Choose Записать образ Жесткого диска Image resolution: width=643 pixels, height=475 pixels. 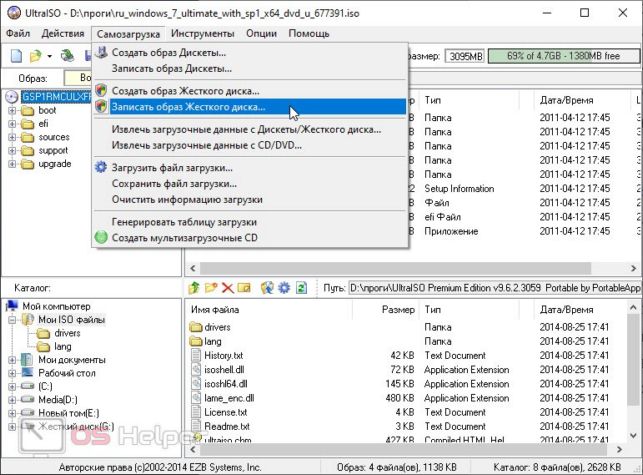[250, 107]
